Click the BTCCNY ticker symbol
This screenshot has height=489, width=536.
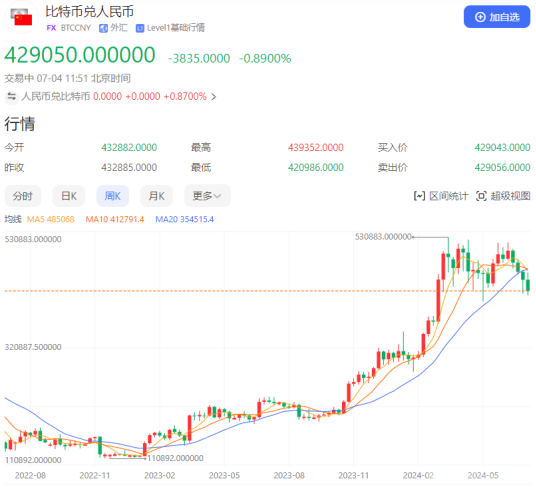(76, 28)
